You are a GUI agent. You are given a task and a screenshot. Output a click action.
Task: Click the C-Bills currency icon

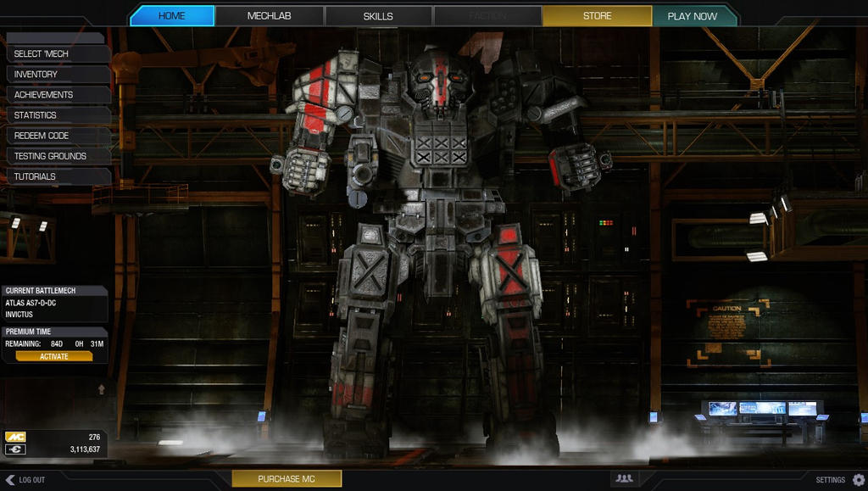pos(15,449)
